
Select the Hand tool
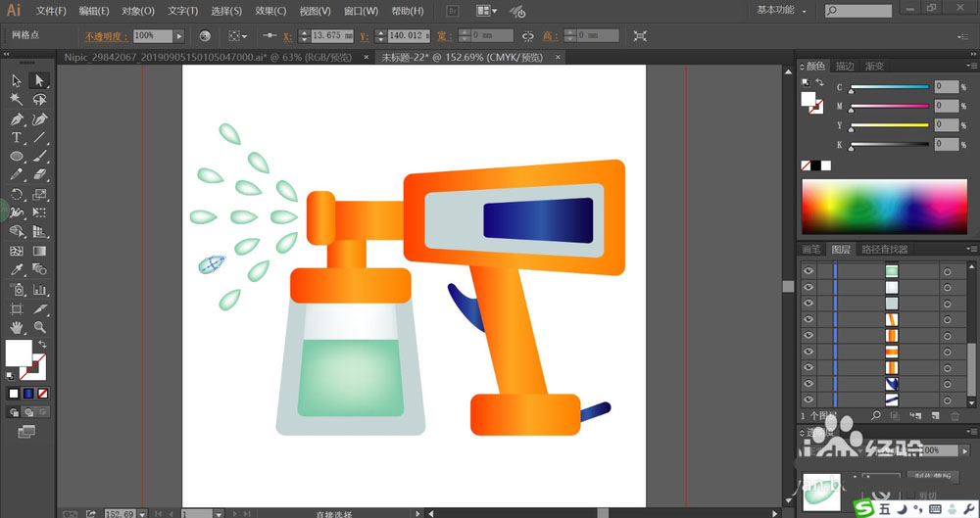[x=17, y=327]
